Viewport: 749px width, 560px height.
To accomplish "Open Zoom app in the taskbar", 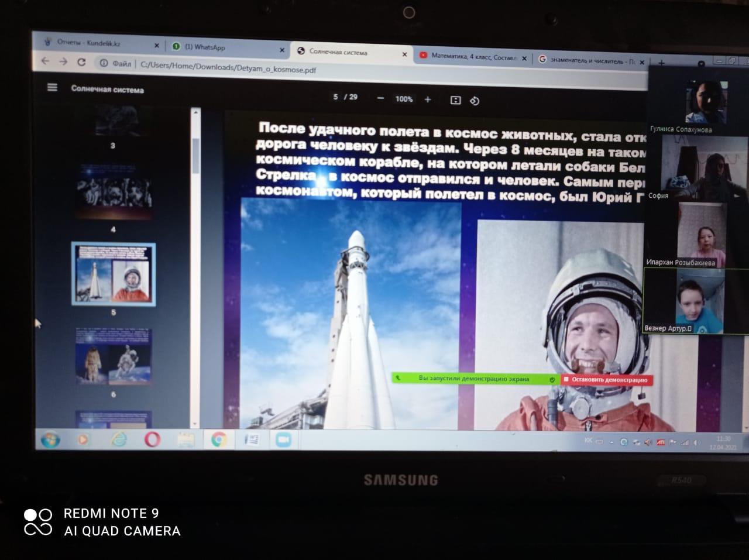I will pos(283,439).
